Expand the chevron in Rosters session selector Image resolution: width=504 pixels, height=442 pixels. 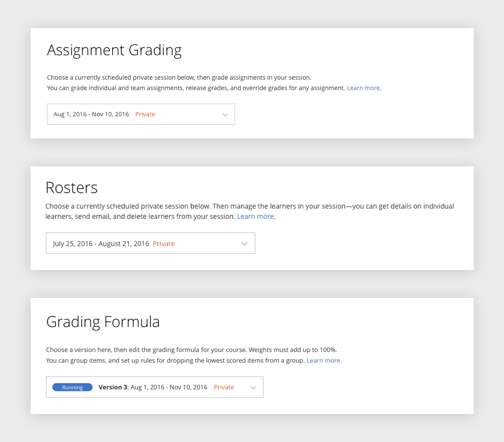[244, 244]
